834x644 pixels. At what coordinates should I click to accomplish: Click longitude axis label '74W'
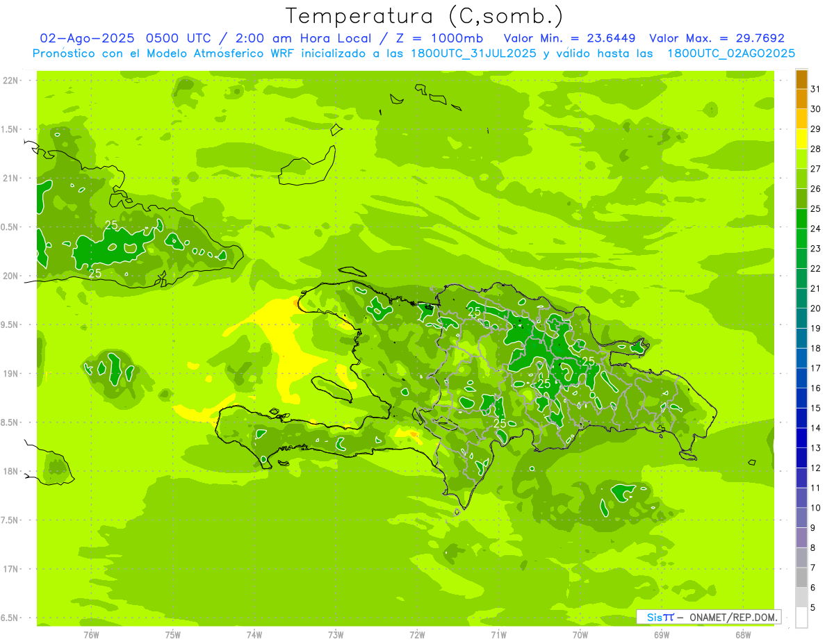(254, 635)
